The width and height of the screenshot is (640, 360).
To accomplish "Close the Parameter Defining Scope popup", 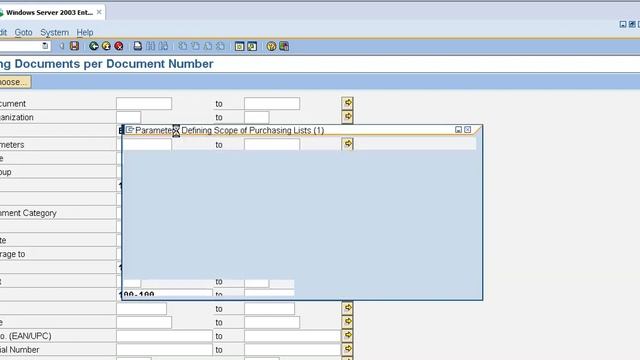I will pos(467,129).
